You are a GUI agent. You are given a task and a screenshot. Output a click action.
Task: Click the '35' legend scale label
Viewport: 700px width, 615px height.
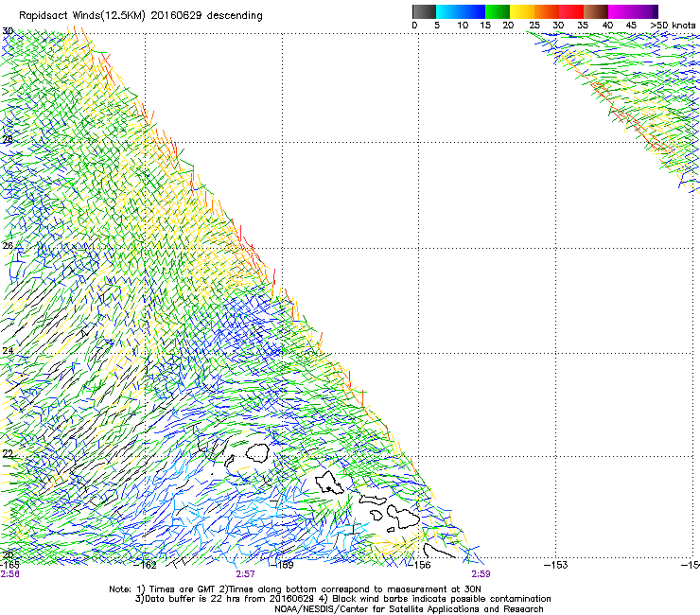click(x=583, y=26)
